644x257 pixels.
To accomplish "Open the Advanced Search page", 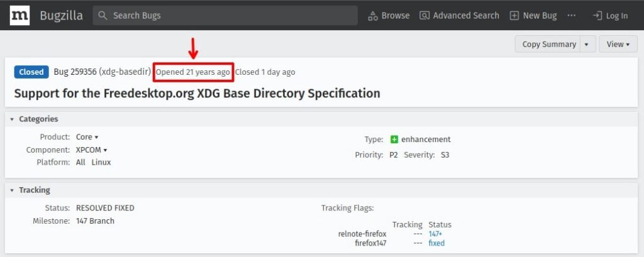I will click(459, 16).
